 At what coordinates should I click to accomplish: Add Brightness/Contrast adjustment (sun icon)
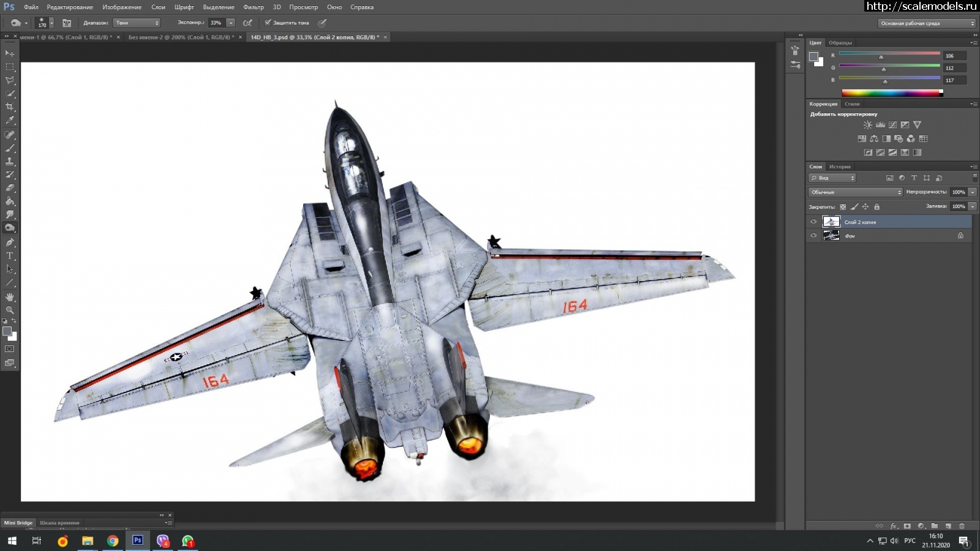(868, 125)
